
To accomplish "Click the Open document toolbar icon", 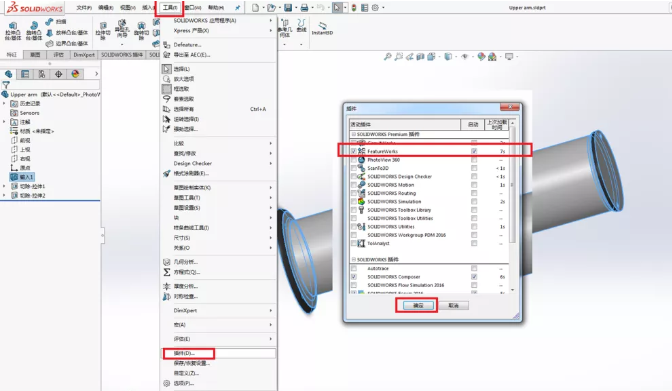I will pyautogui.click(x=271, y=8).
